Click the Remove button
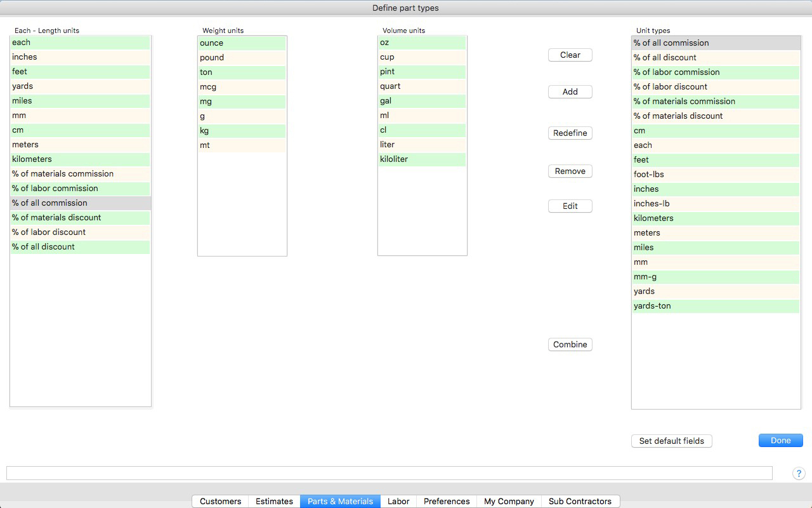This screenshot has width=812, height=508. [x=570, y=171]
